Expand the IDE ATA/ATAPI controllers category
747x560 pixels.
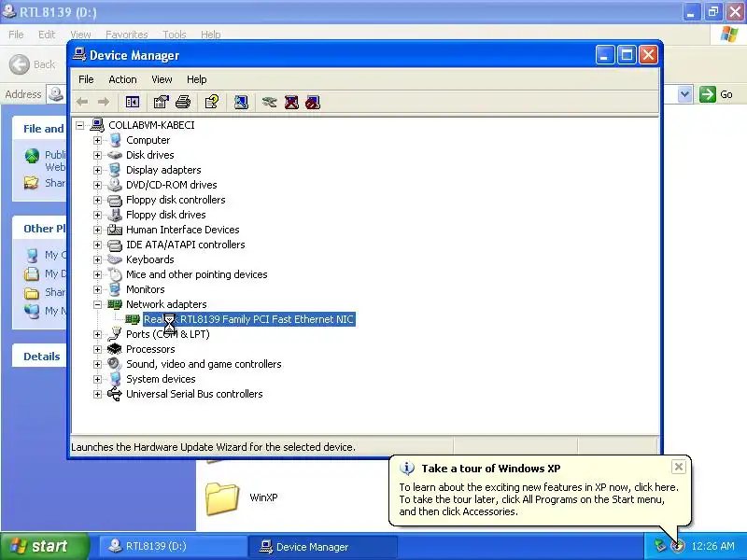(x=97, y=245)
